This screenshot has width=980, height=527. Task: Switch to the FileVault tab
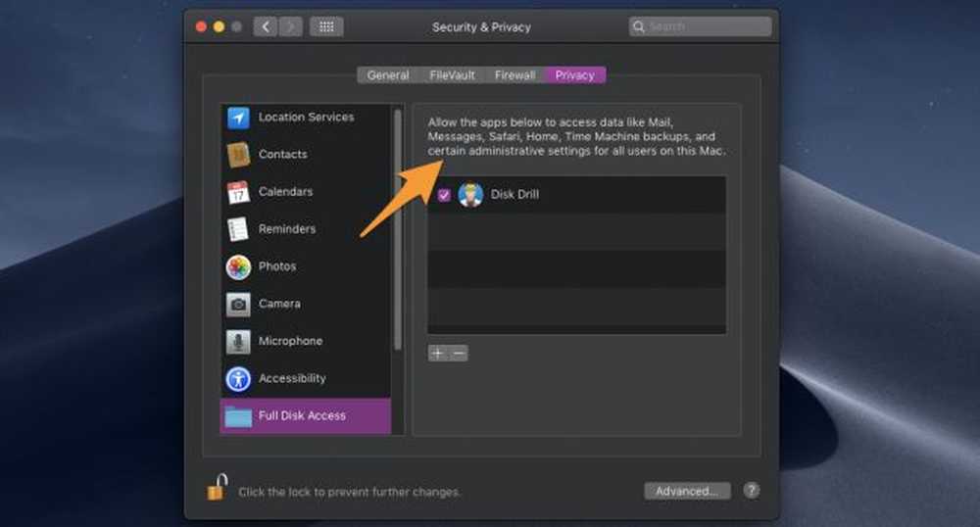point(452,74)
